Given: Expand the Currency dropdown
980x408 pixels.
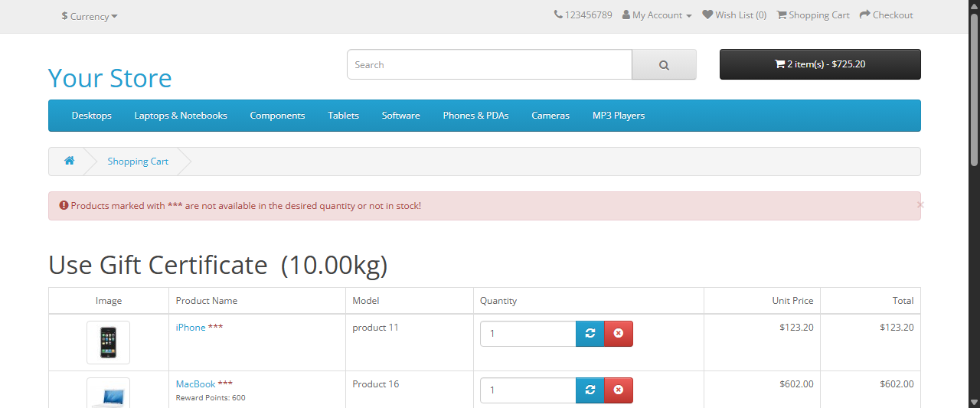Looking at the screenshot, I should [x=90, y=16].
